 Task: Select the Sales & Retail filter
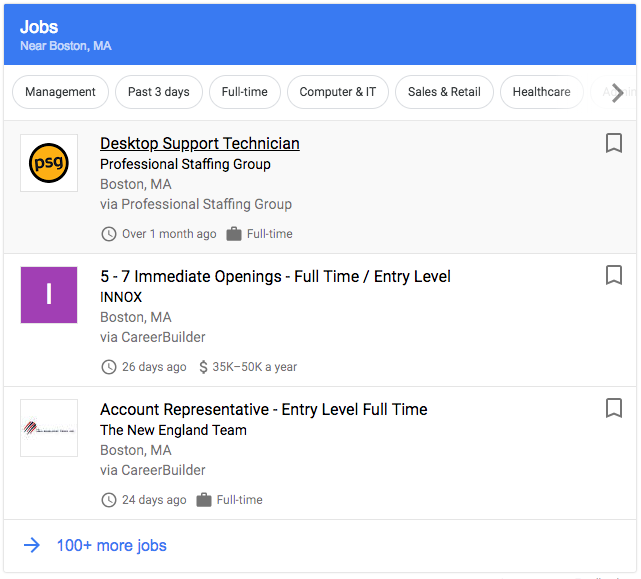click(444, 92)
